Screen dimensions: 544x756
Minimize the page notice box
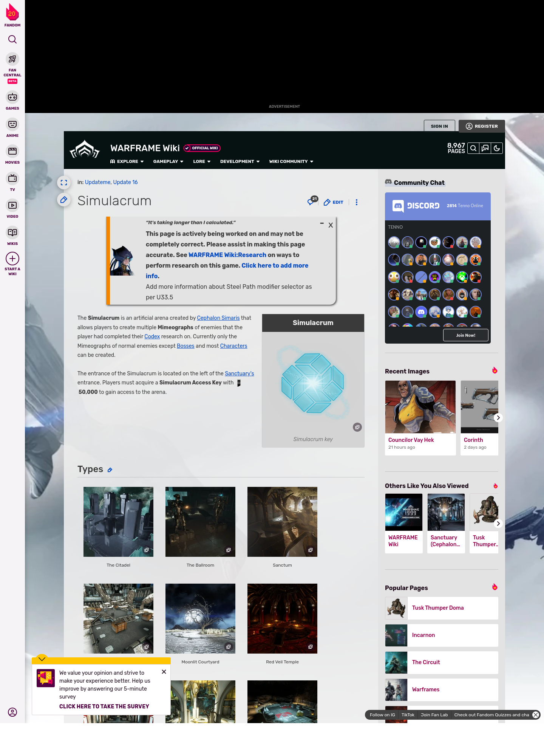[322, 223]
